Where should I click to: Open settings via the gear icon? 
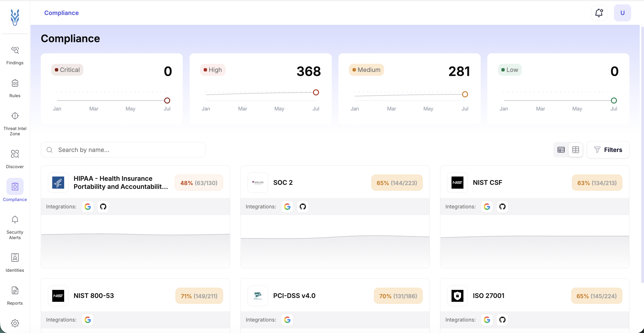pyautogui.click(x=15, y=323)
